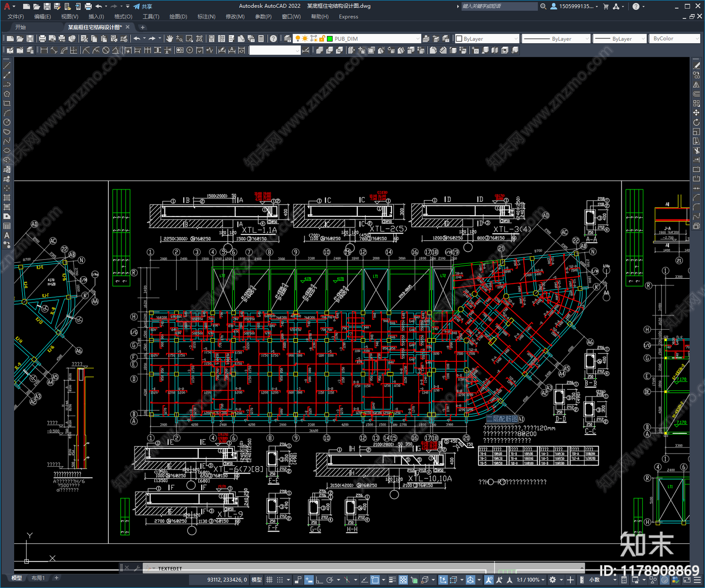Image resolution: width=705 pixels, height=588 pixels.
Task: Expand the annotation scale 1:1 / 100% dropdown
Action: 531,580
